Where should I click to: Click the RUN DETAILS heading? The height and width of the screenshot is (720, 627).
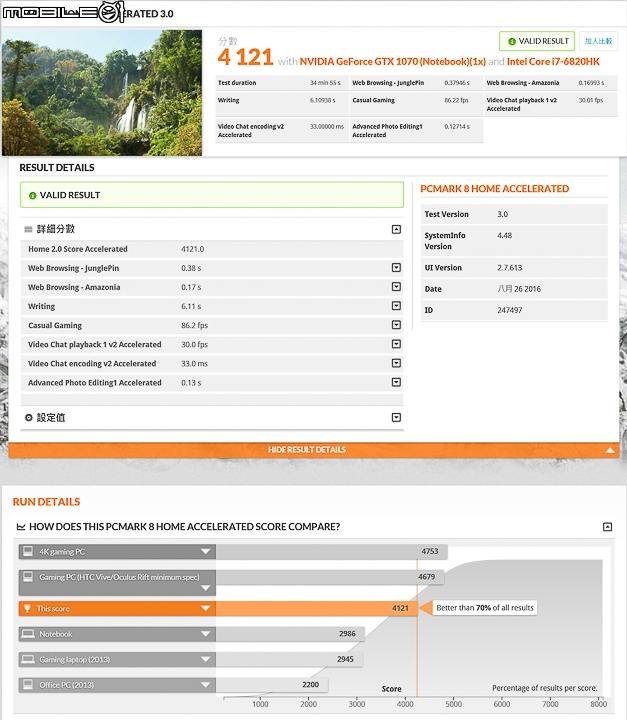click(46, 502)
